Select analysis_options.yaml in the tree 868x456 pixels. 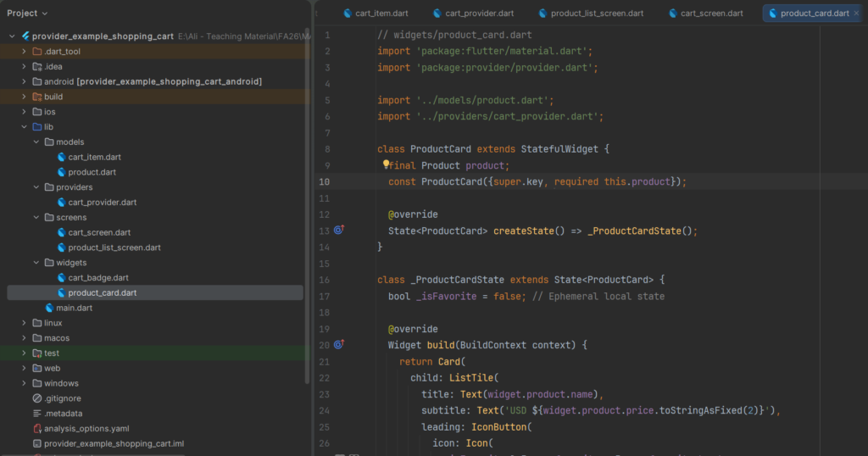tap(86, 428)
